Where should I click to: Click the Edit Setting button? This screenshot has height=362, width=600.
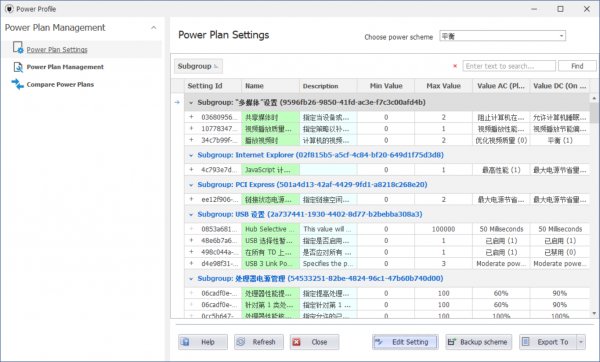click(x=405, y=342)
